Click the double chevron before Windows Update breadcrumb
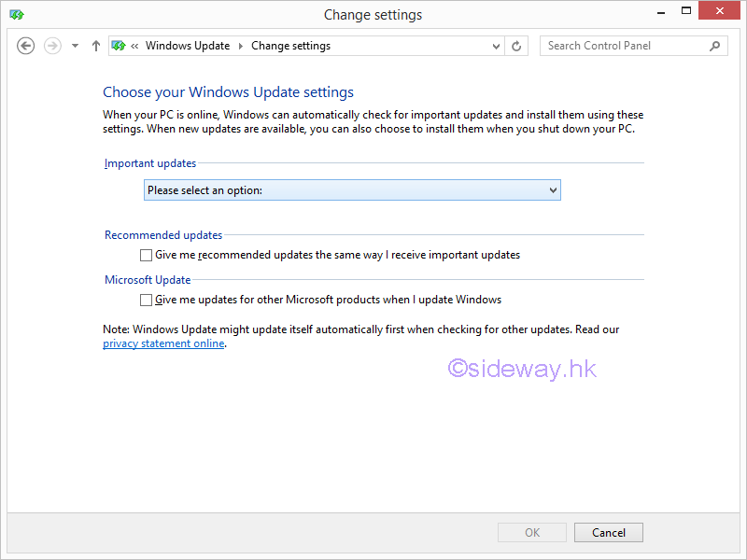 [135, 46]
